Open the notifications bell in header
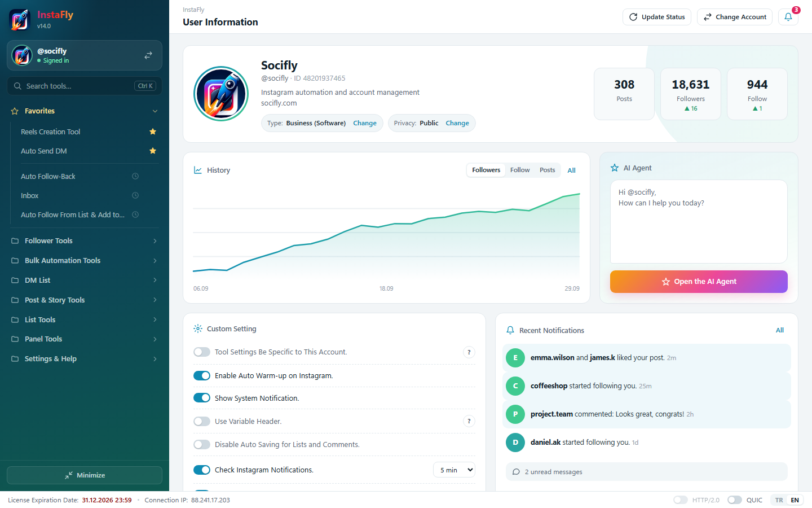 pyautogui.click(x=788, y=17)
